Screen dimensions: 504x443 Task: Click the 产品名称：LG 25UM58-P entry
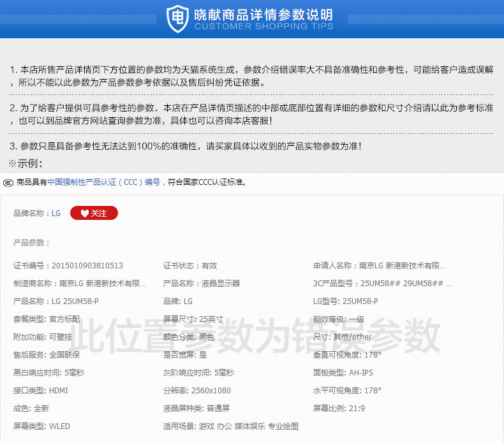tap(56, 301)
